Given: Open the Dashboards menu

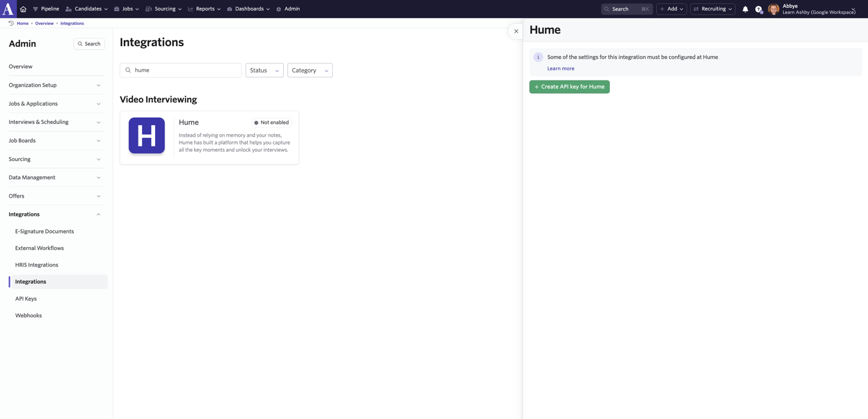Looking at the screenshot, I should point(248,9).
